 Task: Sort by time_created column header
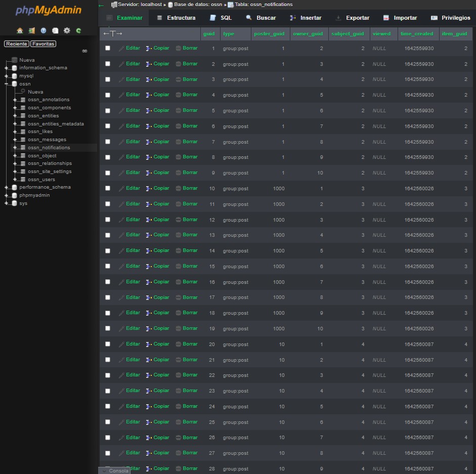[x=416, y=34]
